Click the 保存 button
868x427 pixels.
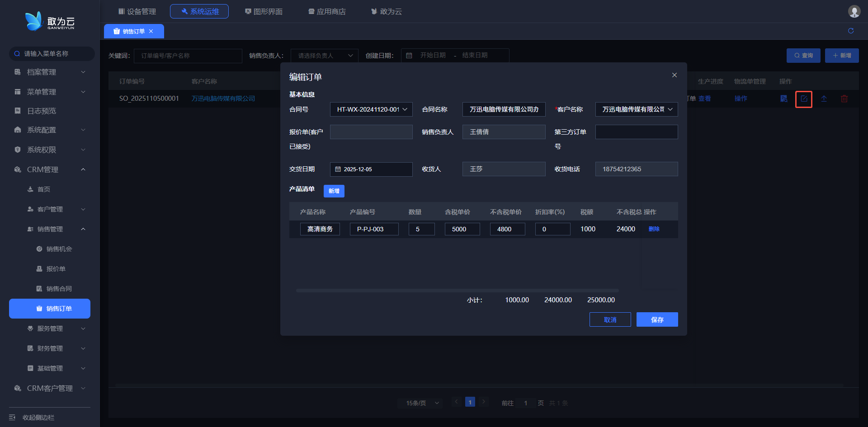657,319
